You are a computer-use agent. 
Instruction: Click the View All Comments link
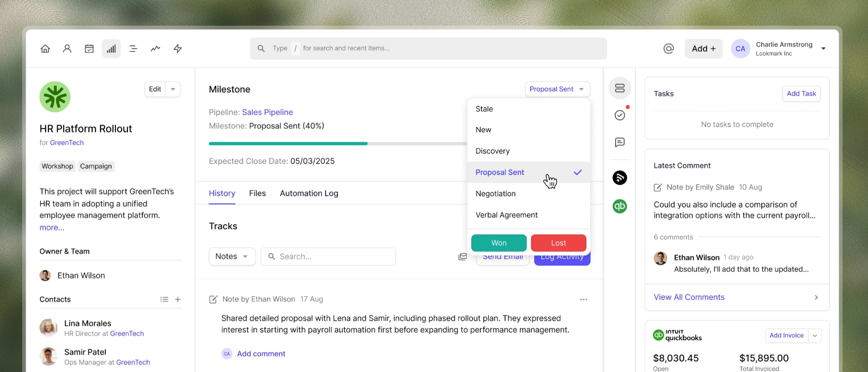[689, 297]
